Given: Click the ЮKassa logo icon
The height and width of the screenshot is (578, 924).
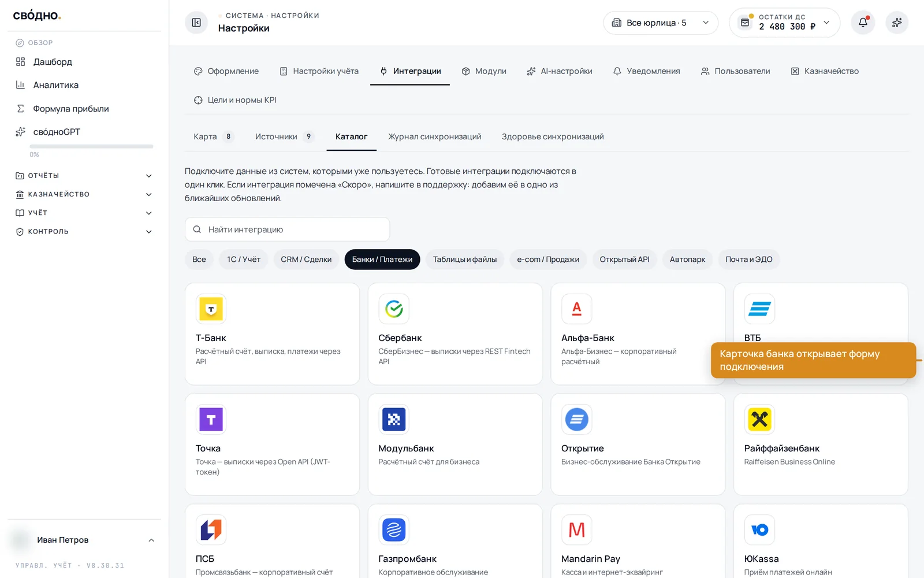Looking at the screenshot, I should click(x=759, y=530).
